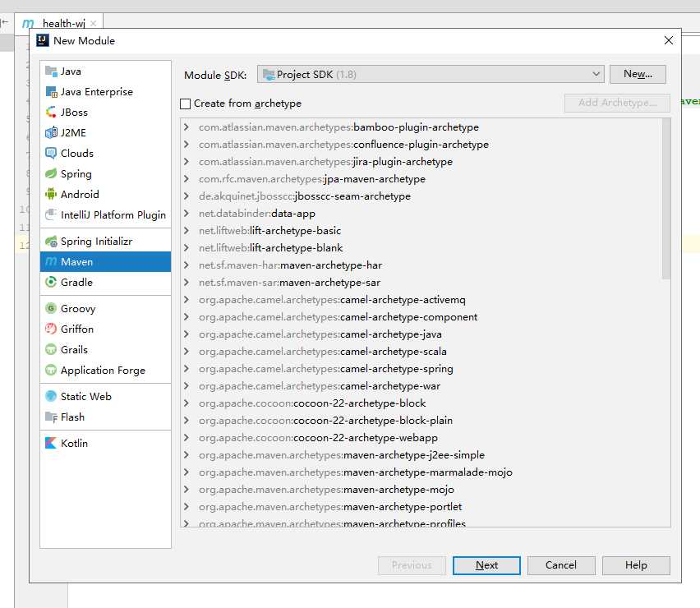Click the Cancel button

point(561,565)
